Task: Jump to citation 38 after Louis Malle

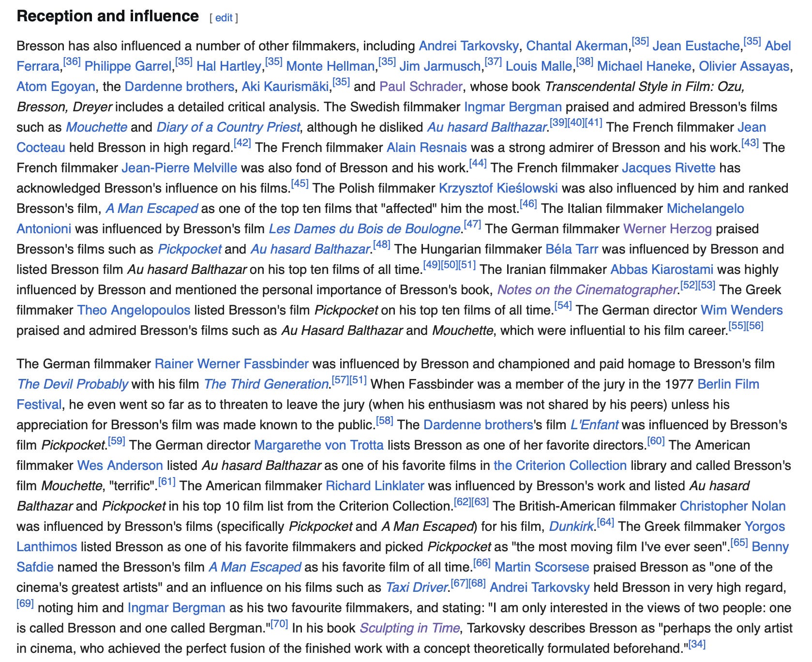Action: 585,61
